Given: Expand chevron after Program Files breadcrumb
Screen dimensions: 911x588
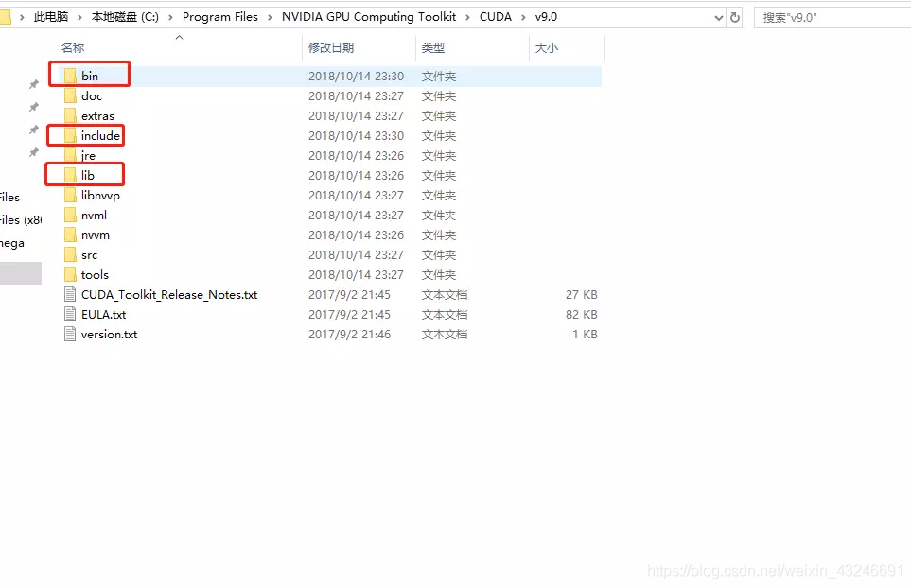Looking at the screenshot, I should 270,17.
